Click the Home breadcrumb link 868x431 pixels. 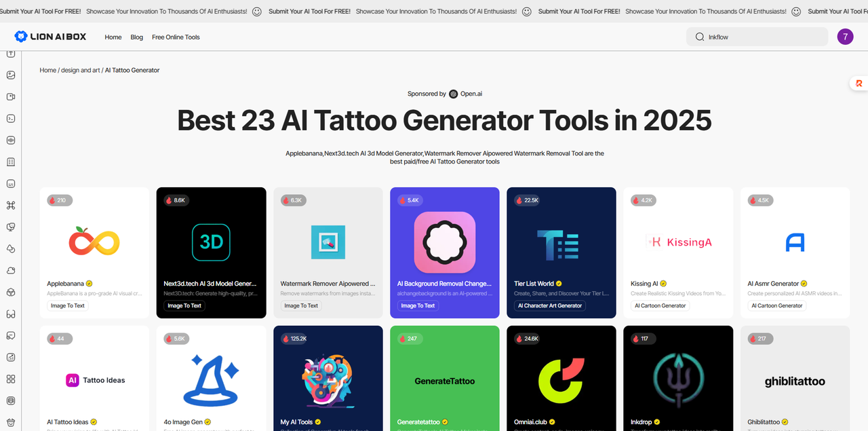(x=47, y=70)
